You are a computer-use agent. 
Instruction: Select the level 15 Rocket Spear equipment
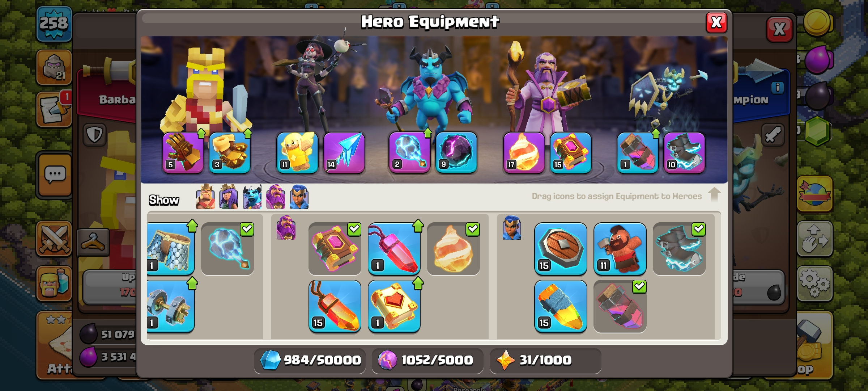click(x=561, y=306)
